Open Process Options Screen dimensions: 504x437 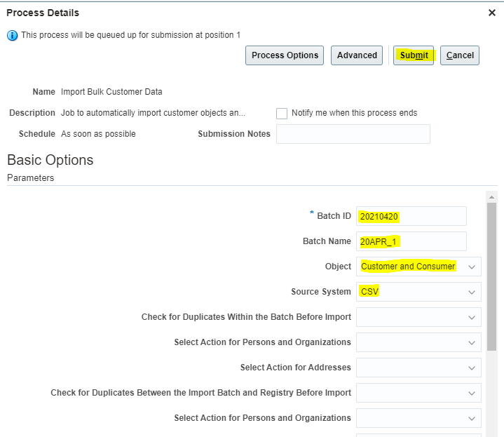pos(285,55)
